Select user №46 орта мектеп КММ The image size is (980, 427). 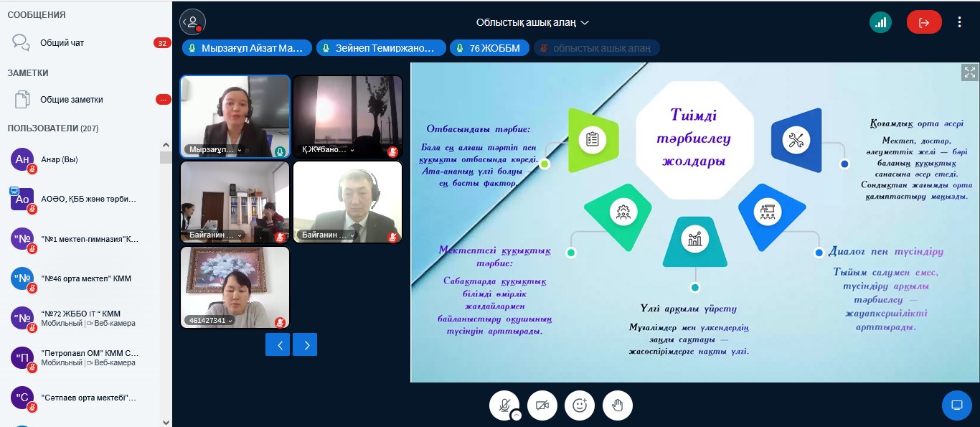click(86, 278)
